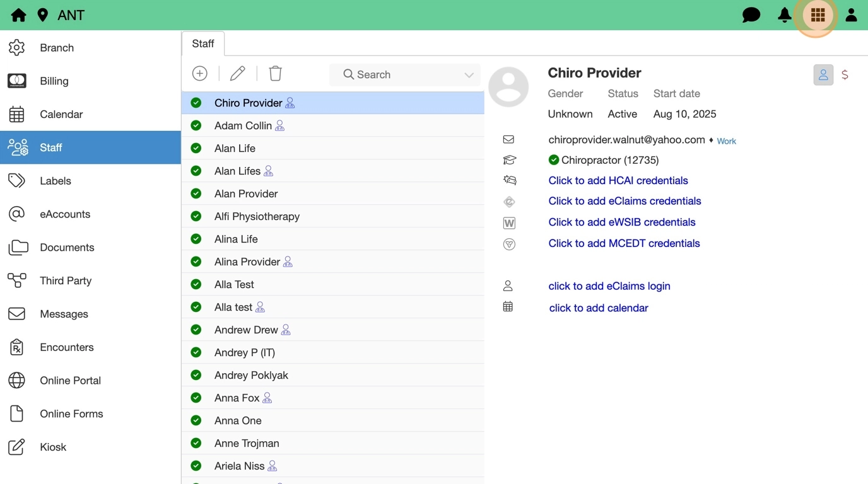The image size is (868, 484).
Task: Select Andrey Poklyak in the staff list
Action: (x=251, y=375)
